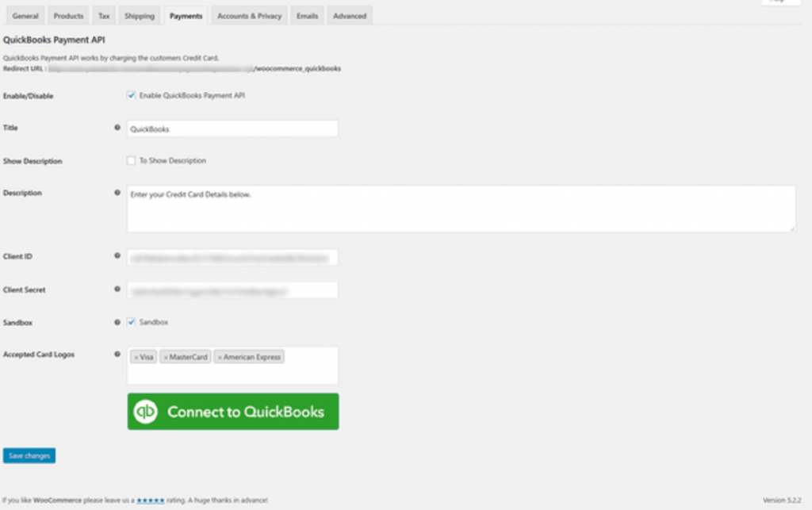The width and height of the screenshot is (812, 510).
Task: Click the Enable/Disable row label
Action: pos(28,96)
